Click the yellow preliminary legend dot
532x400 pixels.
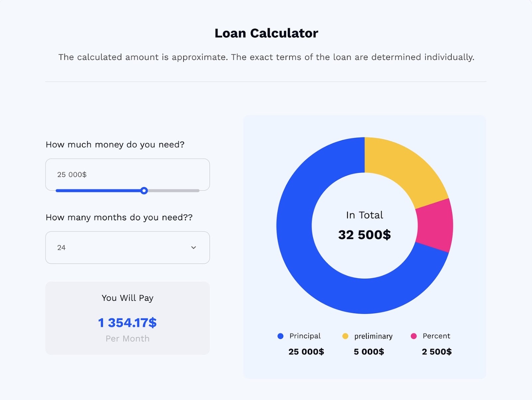(345, 336)
